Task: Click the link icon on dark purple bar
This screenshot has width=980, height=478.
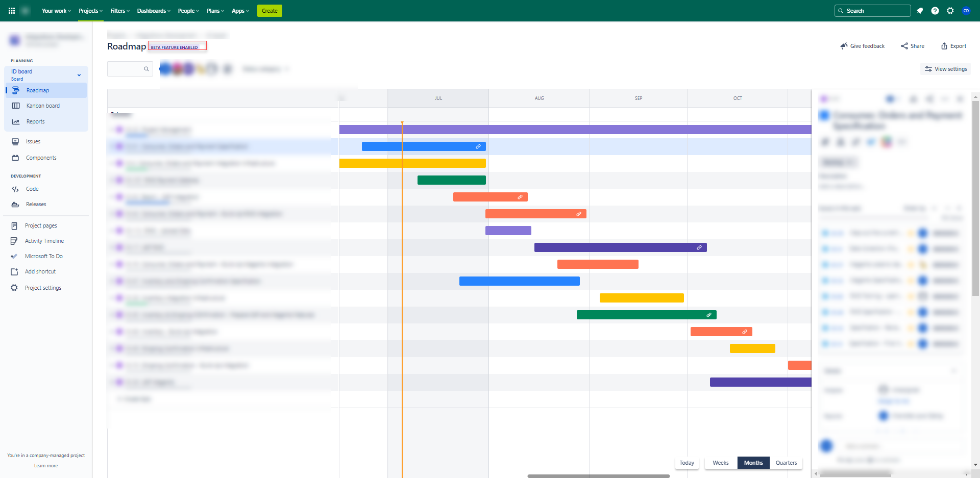Action: click(699, 247)
